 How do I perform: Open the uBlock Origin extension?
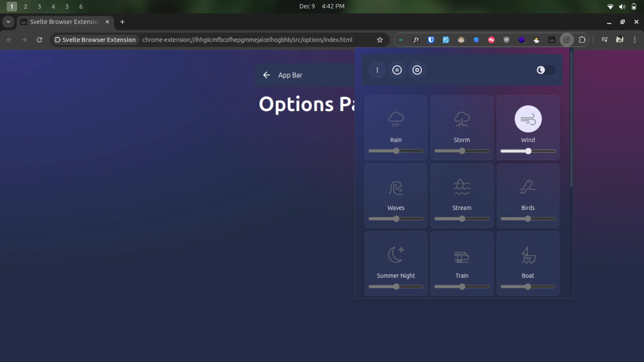[x=506, y=40]
